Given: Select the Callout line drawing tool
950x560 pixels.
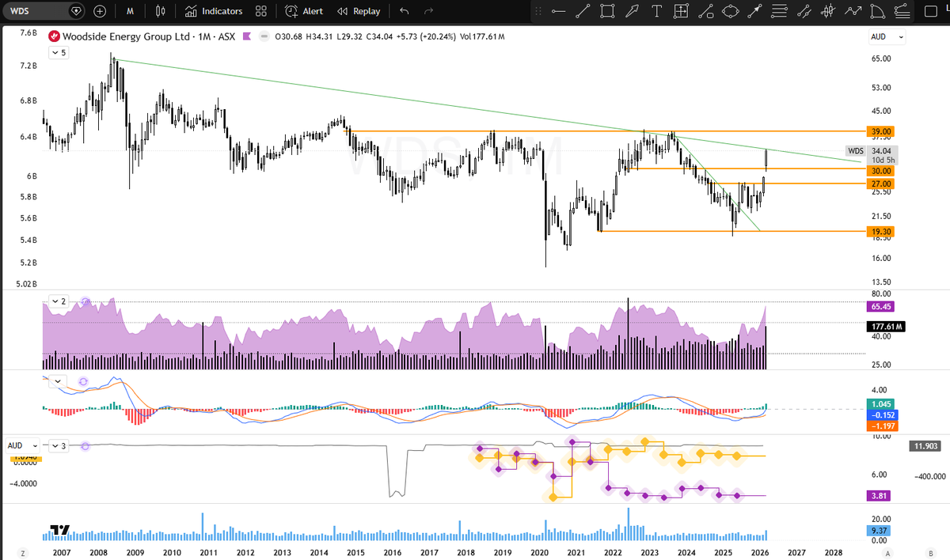Looking at the screenshot, I should 705,11.
